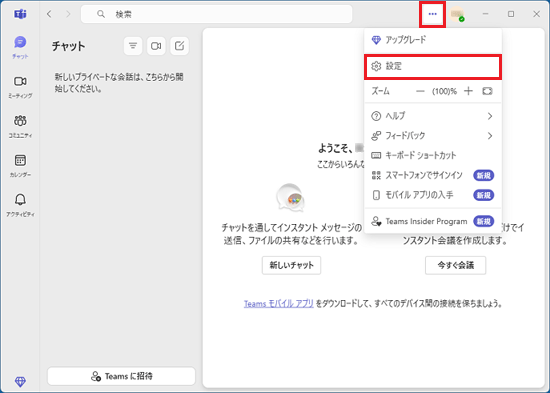Viewport: 550px width, 393px height.
Task: Increase zoom with the plus button
Action: [x=468, y=92]
